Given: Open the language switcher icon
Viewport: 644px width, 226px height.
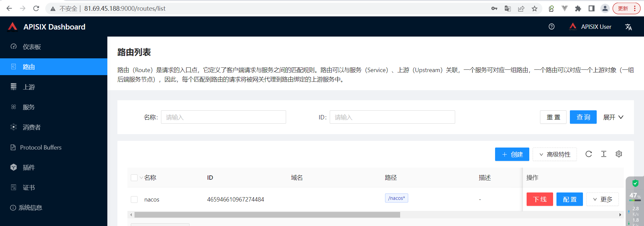Looking at the screenshot, I should [x=628, y=27].
